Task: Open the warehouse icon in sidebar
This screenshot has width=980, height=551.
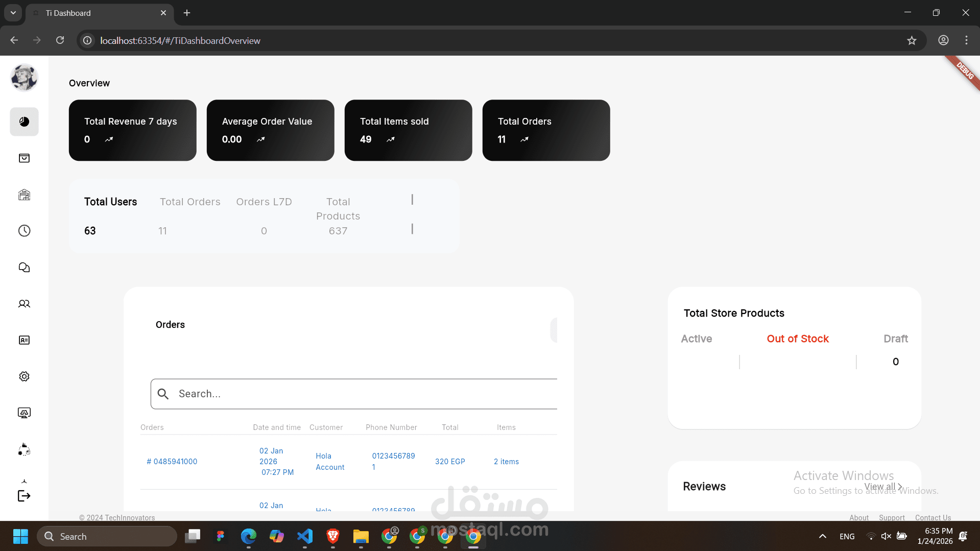Action: 24,195
